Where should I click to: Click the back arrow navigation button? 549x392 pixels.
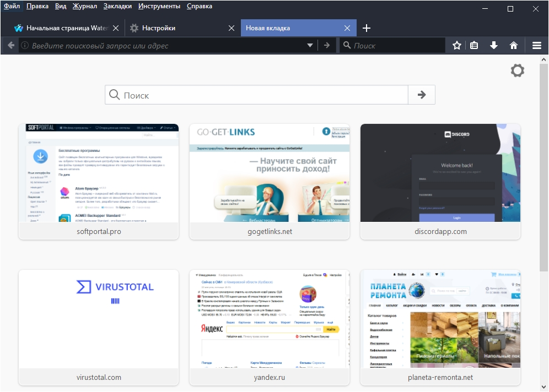click(x=11, y=46)
